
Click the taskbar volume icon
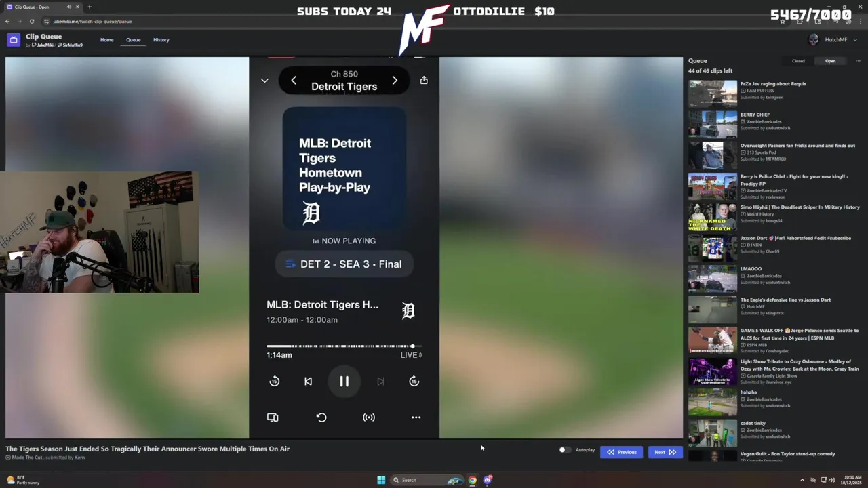[833, 480]
